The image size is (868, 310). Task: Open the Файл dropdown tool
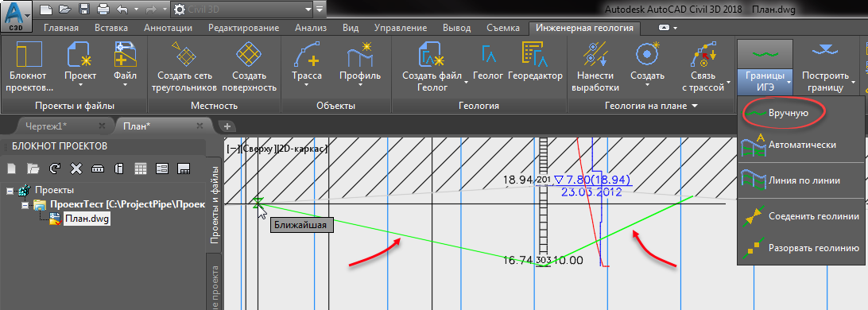point(125,64)
